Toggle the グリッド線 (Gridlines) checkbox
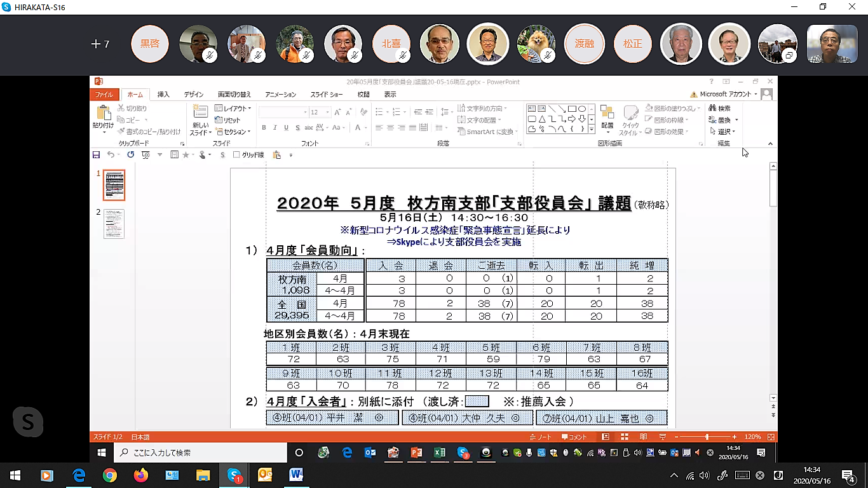Screen dimensions: 868x488 (237, 155)
